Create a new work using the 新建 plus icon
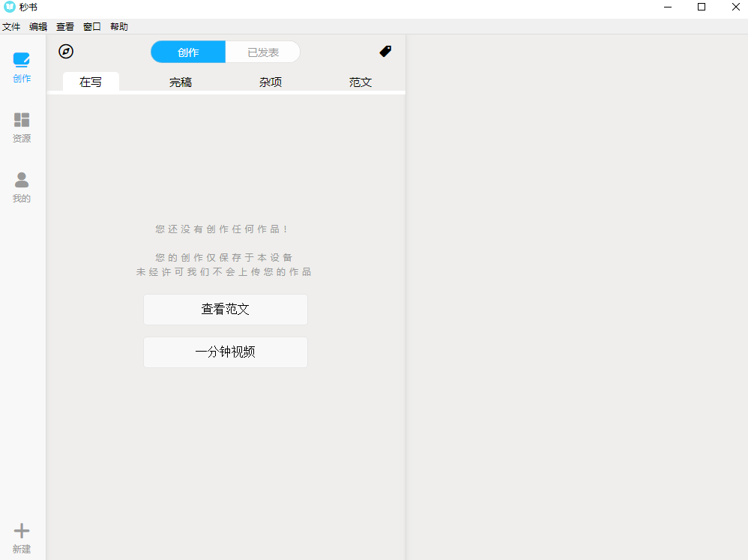 pyautogui.click(x=21, y=536)
